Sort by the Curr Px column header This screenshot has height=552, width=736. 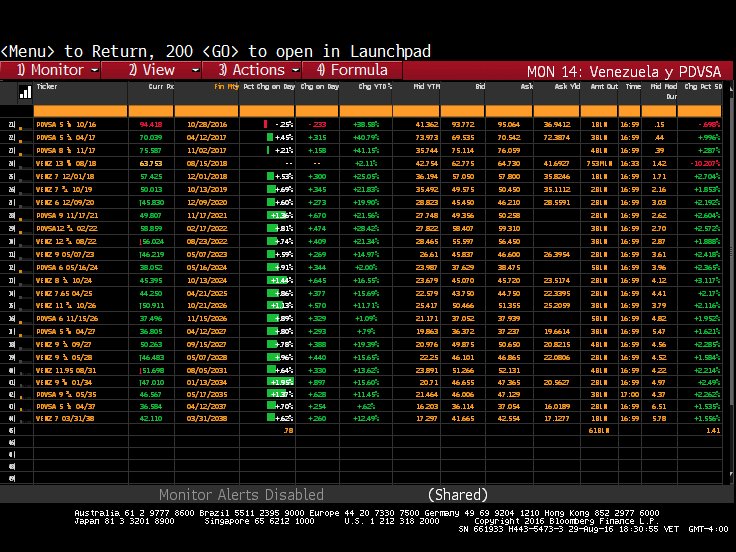click(161, 86)
